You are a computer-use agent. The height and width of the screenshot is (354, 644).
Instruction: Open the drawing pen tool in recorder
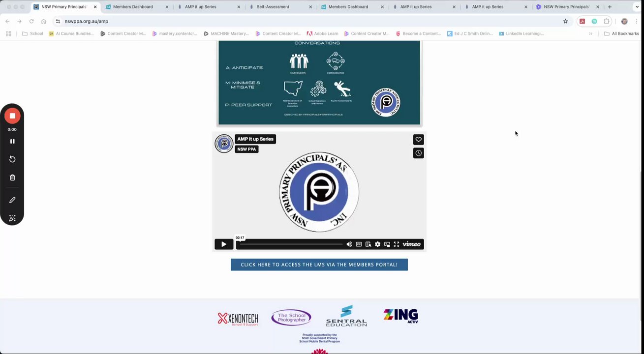12,200
